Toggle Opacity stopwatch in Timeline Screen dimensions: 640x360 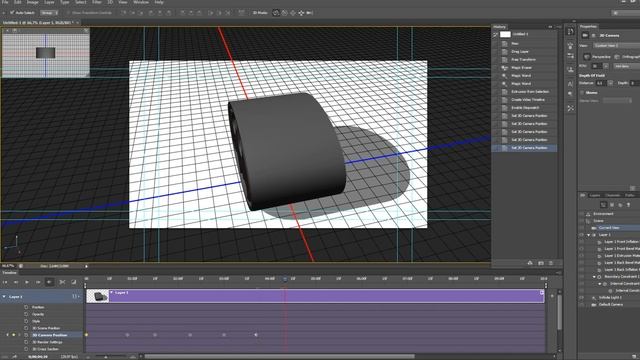click(x=26, y=314)
